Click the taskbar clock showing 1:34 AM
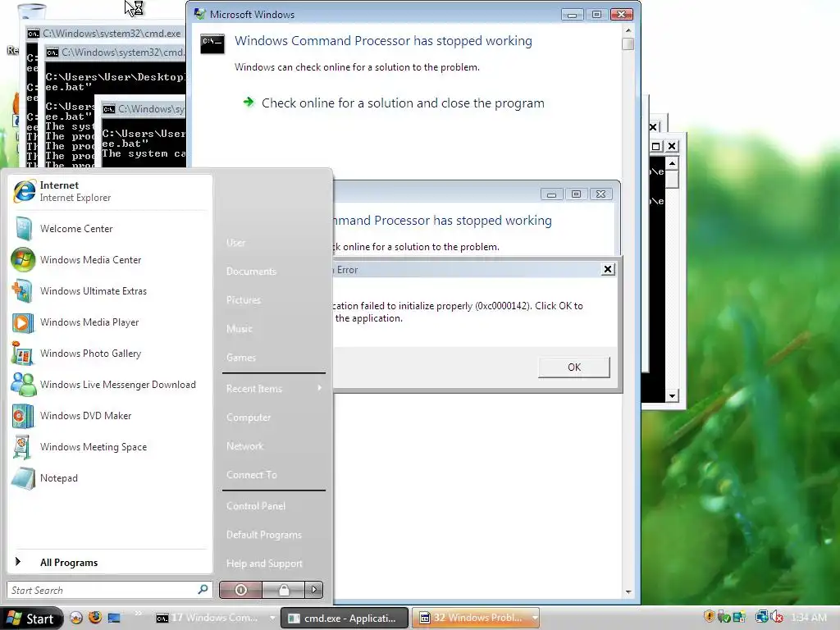 [808, 618]
